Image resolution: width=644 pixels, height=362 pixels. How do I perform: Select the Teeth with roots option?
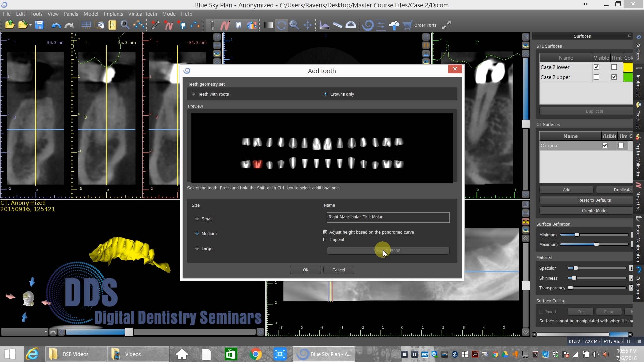[x=193, y=94]
